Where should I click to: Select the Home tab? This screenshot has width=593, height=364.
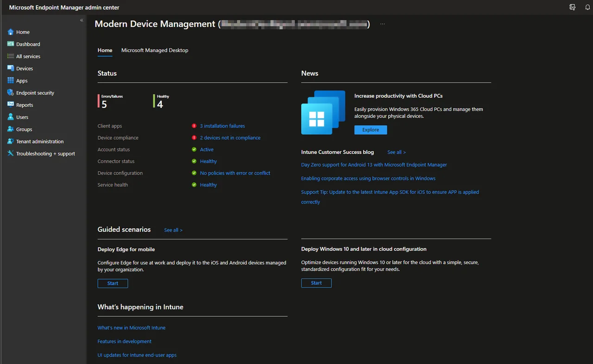click(x=105, y=50)
